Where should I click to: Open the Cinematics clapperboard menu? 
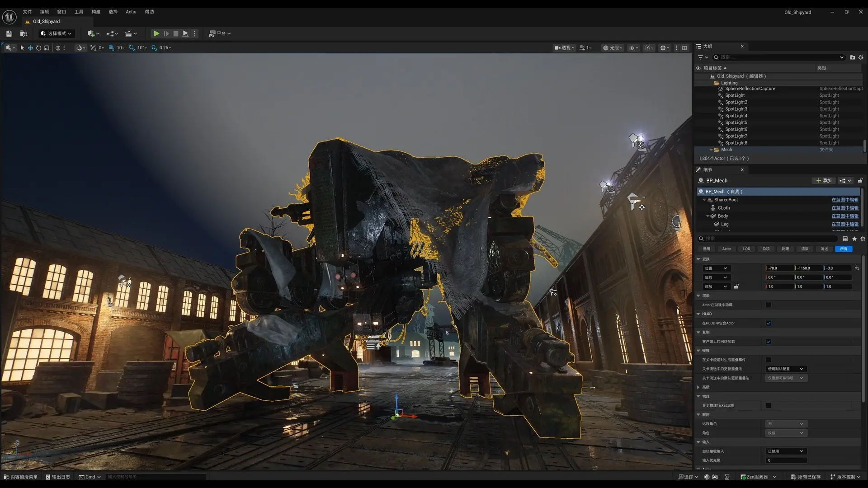pyautogui.click(x=129, y=33)
